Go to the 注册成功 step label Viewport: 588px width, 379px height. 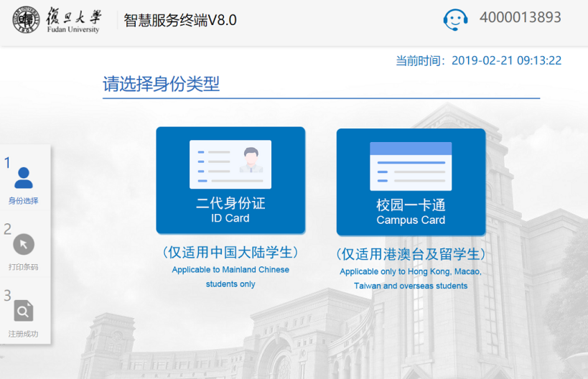coord(24,334)
